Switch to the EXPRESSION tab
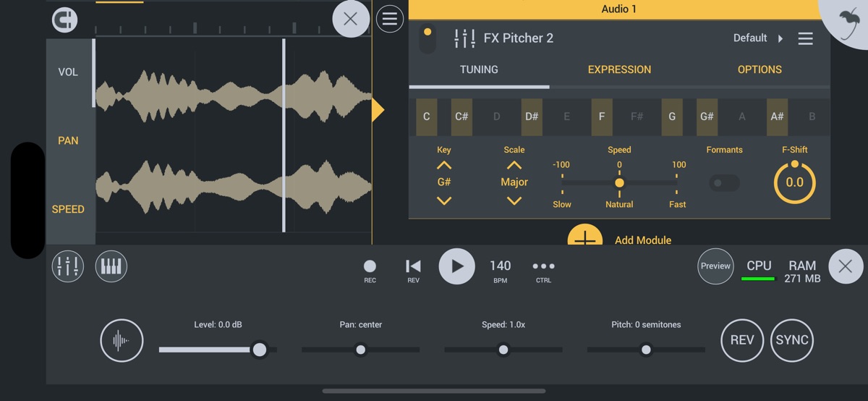868x401 pixels. coord(619,69)
